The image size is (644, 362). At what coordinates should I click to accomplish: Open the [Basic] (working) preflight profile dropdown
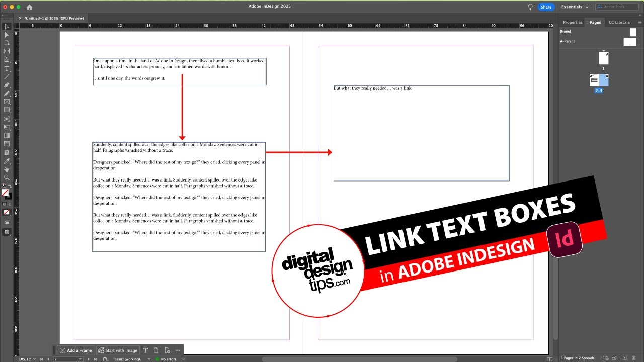[149, 359]
